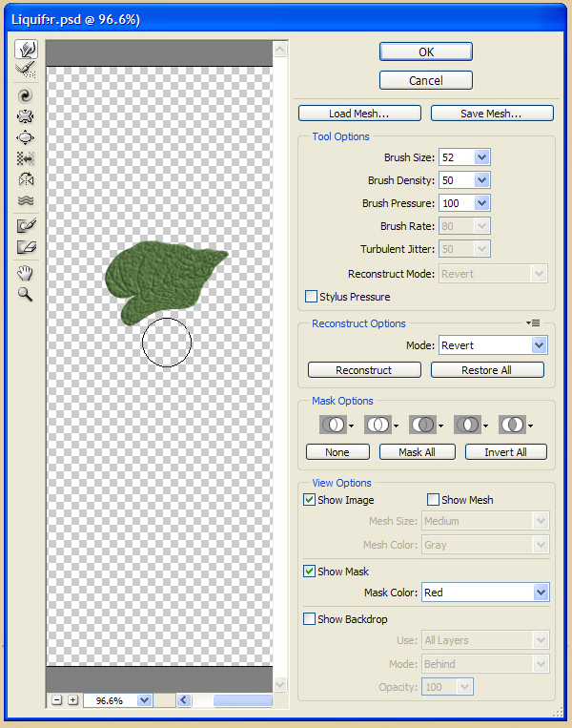The width and height of the screenshot is (572, 728).
Task: Switch to the Hand tool
Action: point(26,274)
